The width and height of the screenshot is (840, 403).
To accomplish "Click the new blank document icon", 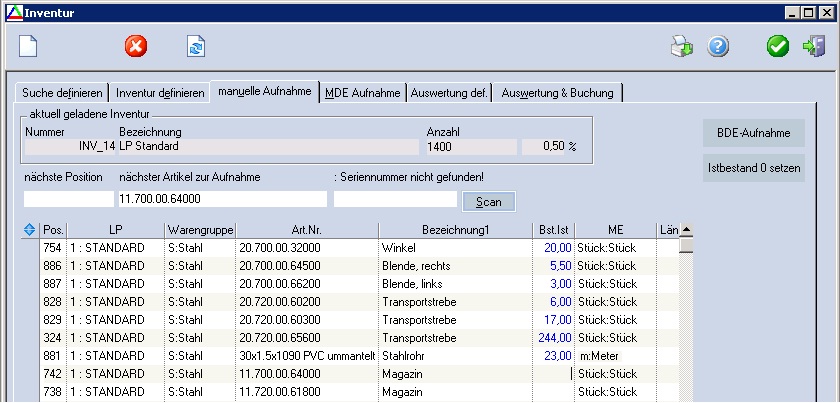I will click(x=28, y=46).
